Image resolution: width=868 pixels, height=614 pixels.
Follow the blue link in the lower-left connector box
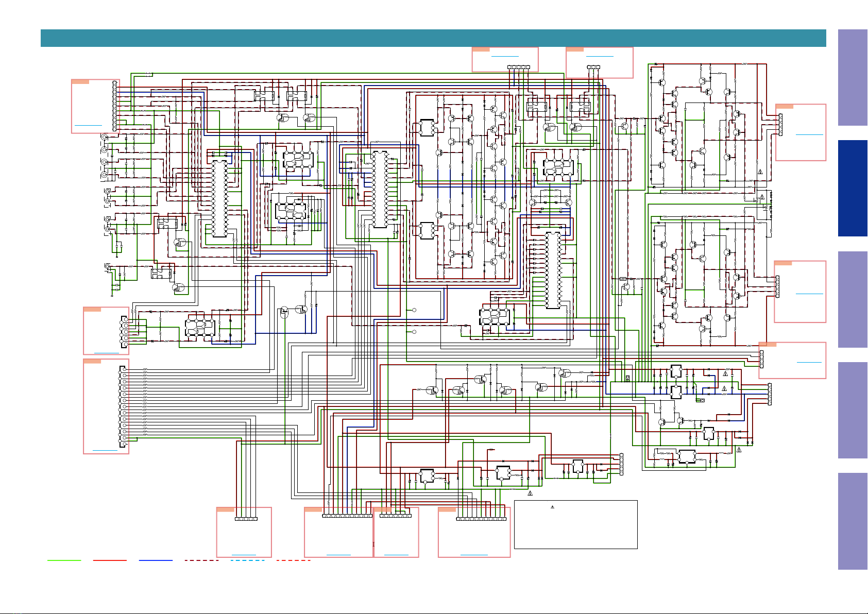105,451
